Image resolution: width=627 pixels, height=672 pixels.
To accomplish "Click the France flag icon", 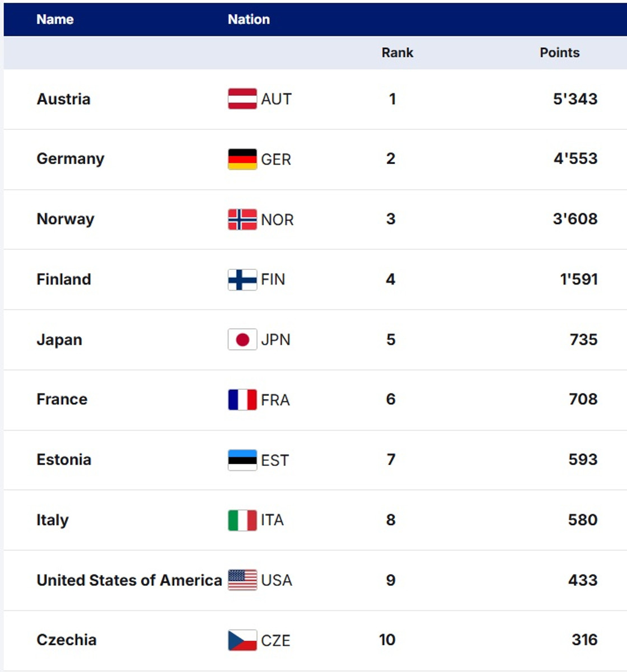I will point(242,400).
